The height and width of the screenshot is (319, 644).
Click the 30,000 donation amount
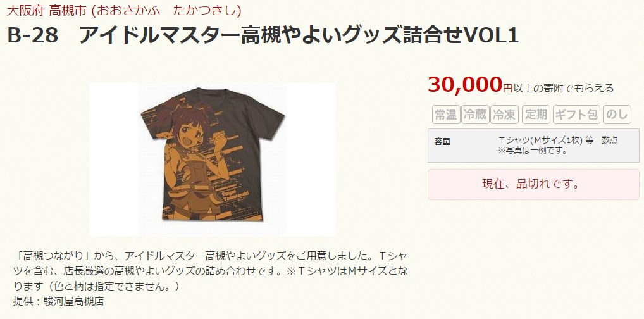pos(465,84)
